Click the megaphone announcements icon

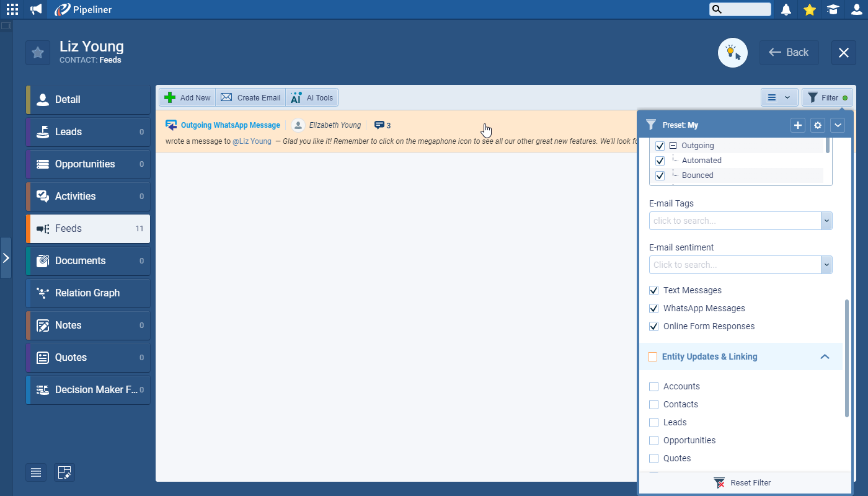coord(36,9)
